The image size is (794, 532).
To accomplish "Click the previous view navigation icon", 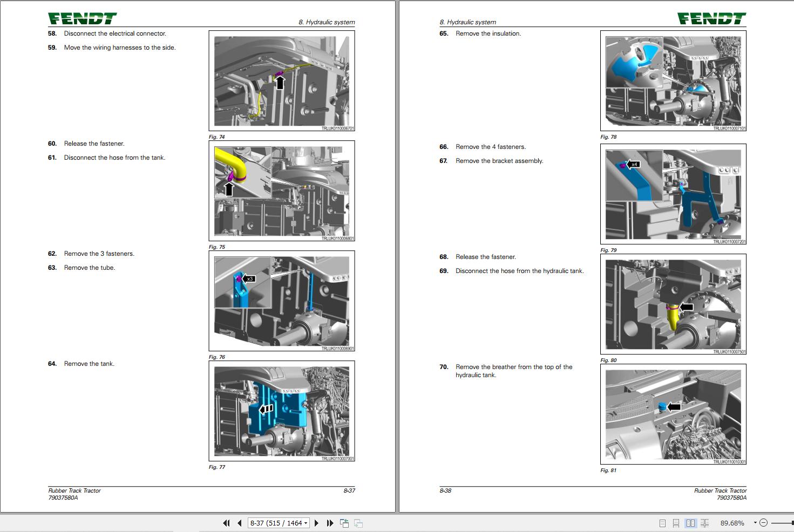I will click(344, 523).
